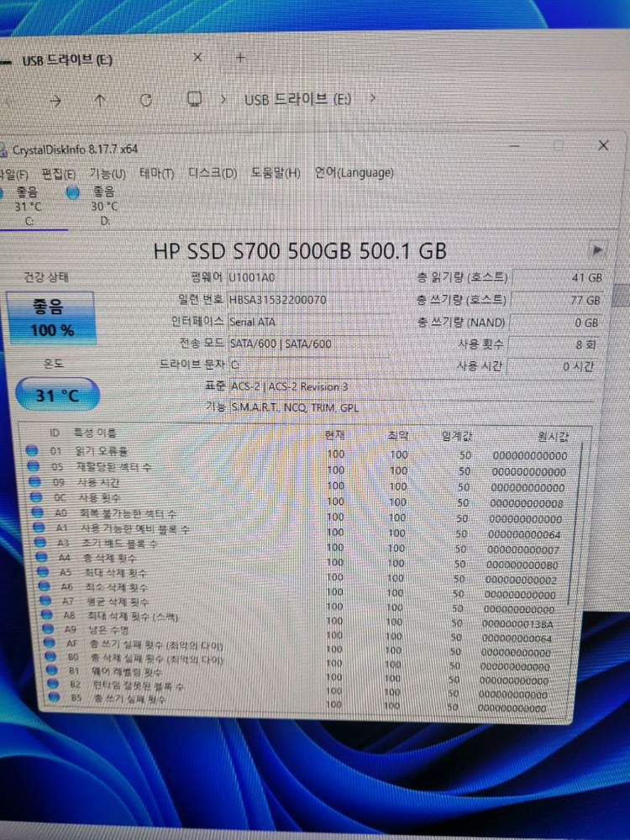This screenshot has width=630, height=840.
Task: Click total host writes 77 GB
Action: (556, 300)
